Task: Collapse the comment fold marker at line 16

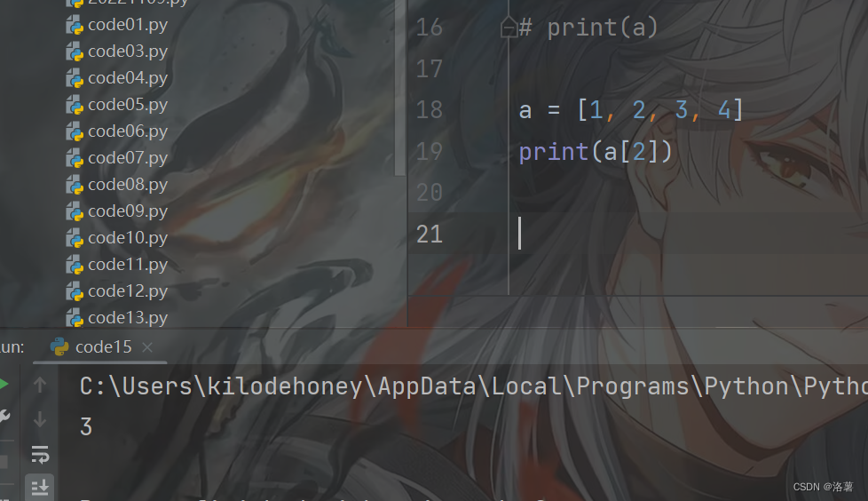Action: [509, 28]
